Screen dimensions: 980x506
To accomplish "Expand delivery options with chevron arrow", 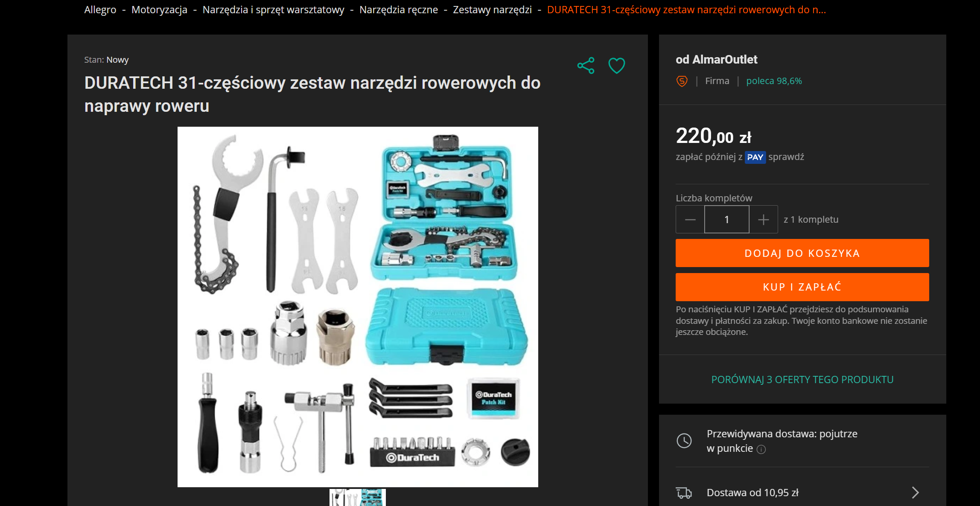I will pyautogui.click(x=915, y=493).
